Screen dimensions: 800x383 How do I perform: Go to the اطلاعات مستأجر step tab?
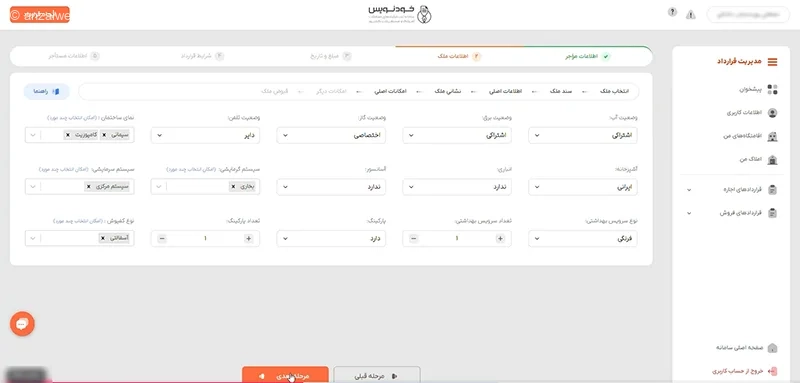click(74, 56)
